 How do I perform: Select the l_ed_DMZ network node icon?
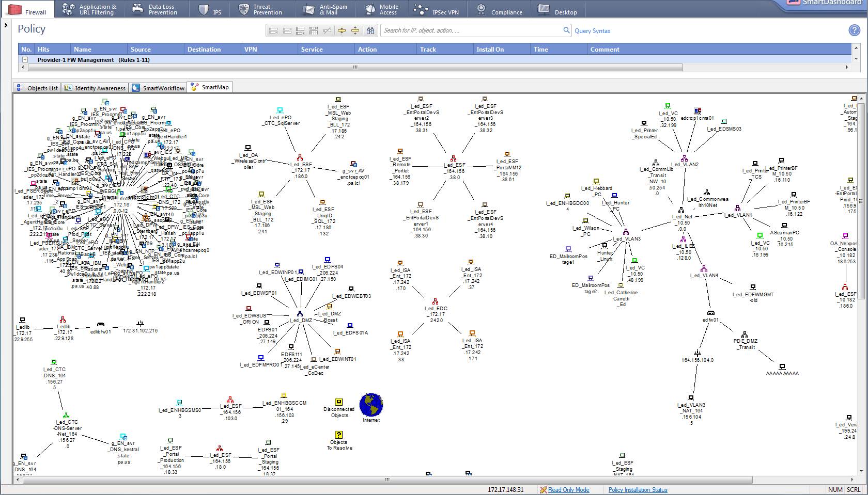[x=300, y=313]
